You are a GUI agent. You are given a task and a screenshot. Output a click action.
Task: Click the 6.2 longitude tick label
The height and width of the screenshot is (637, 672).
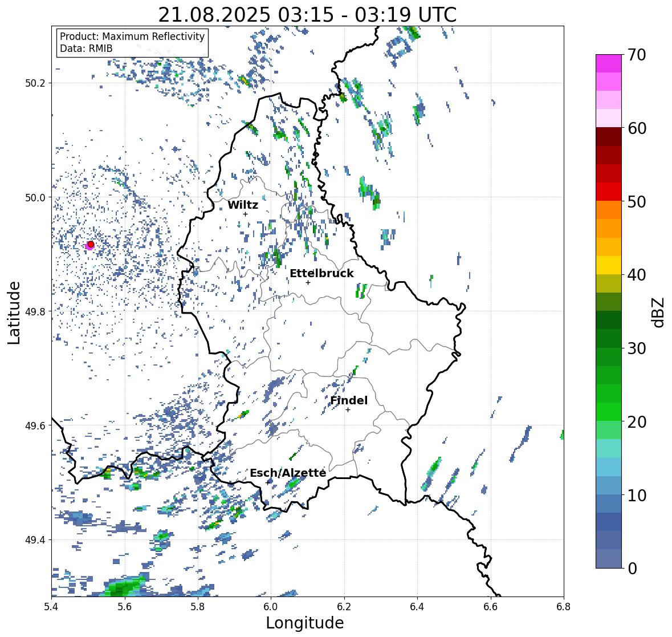coord(344,607)
